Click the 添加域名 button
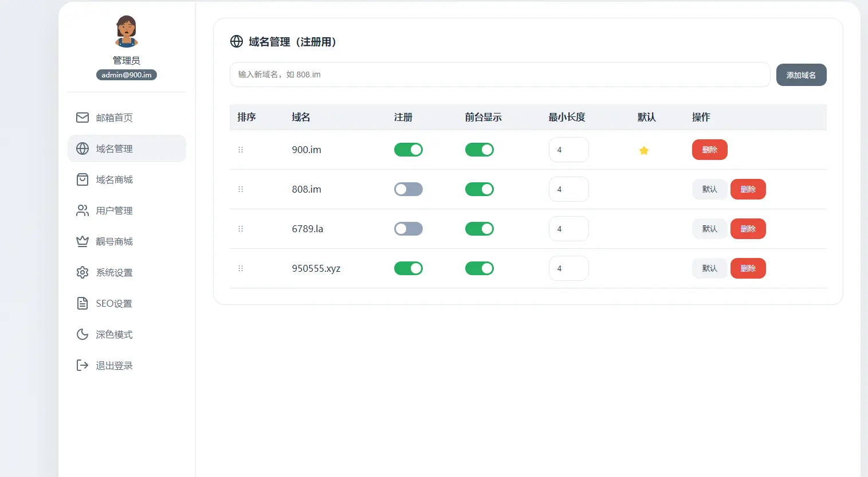Image resolution: width=868 pixels, height=477 pixels. 801,75
